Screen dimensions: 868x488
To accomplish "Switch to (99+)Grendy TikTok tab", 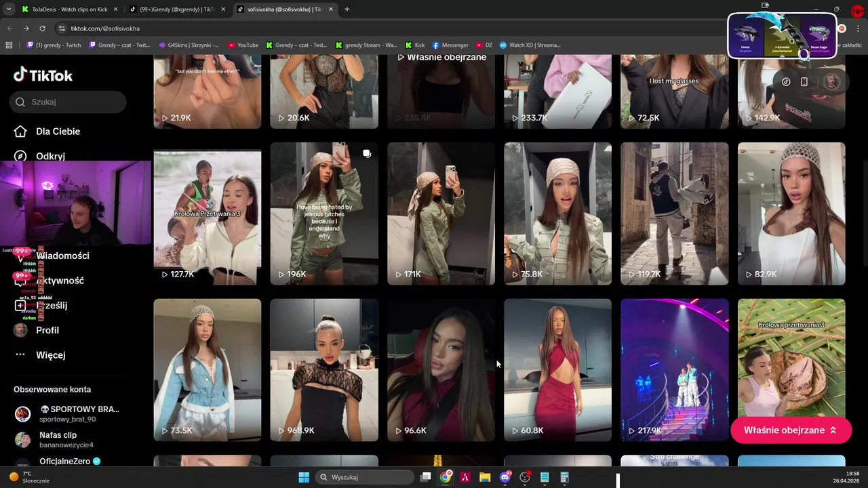I will [x=178, y=9].
